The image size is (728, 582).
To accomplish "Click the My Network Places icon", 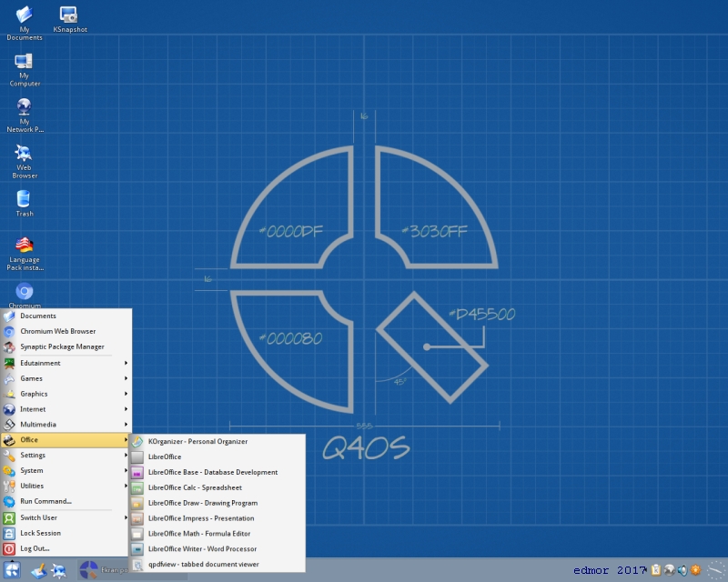I will point(25,115).
